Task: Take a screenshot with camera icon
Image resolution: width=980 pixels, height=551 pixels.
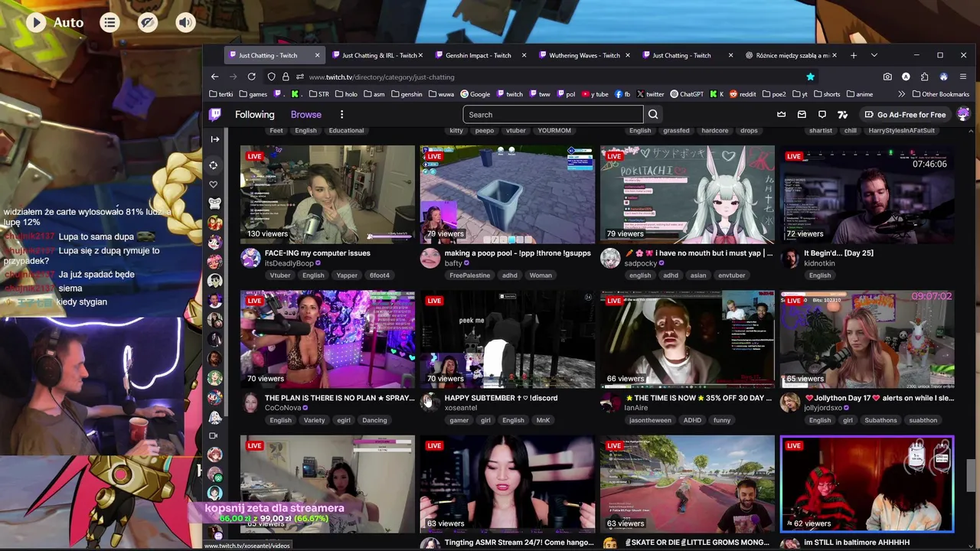Action: [887, 77]
